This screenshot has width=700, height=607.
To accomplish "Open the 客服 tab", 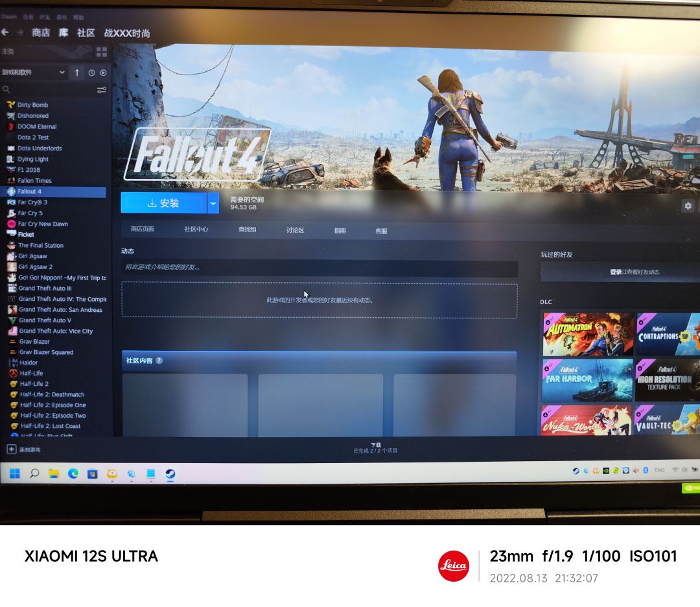I will 381,231.
